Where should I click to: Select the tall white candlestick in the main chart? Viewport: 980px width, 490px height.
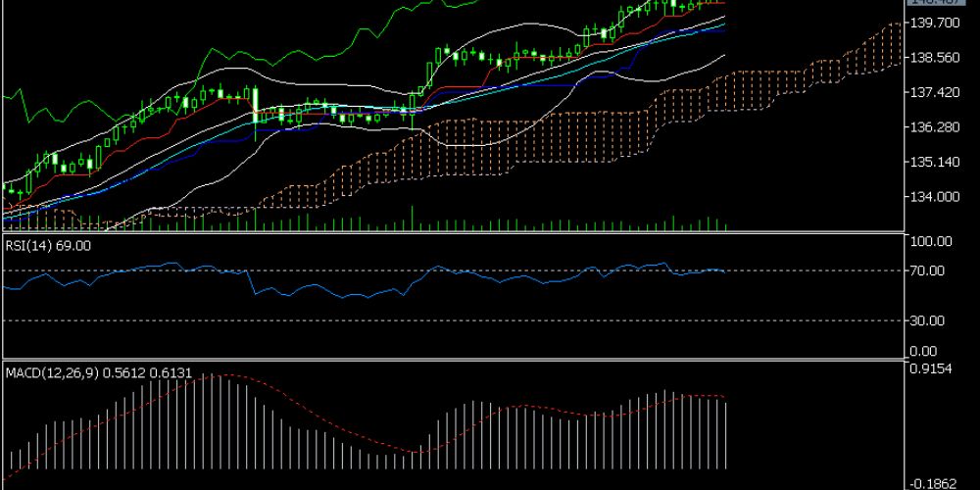255,108
